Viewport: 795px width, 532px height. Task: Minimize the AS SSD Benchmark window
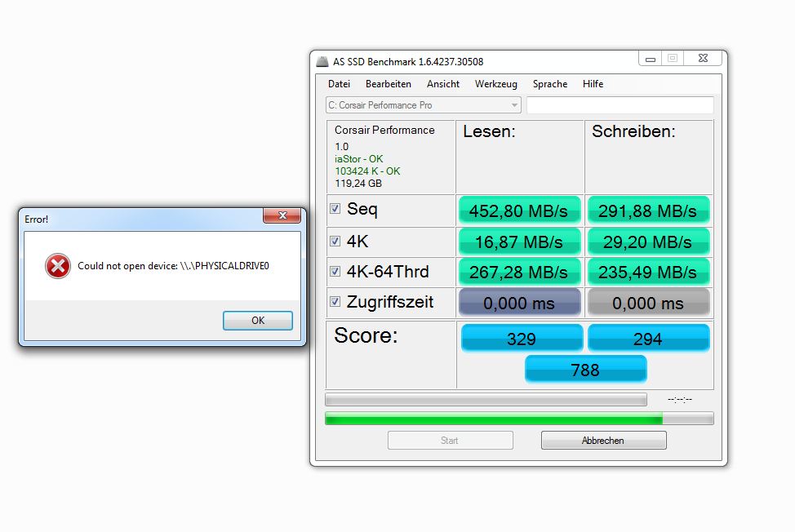click(650, 59)
